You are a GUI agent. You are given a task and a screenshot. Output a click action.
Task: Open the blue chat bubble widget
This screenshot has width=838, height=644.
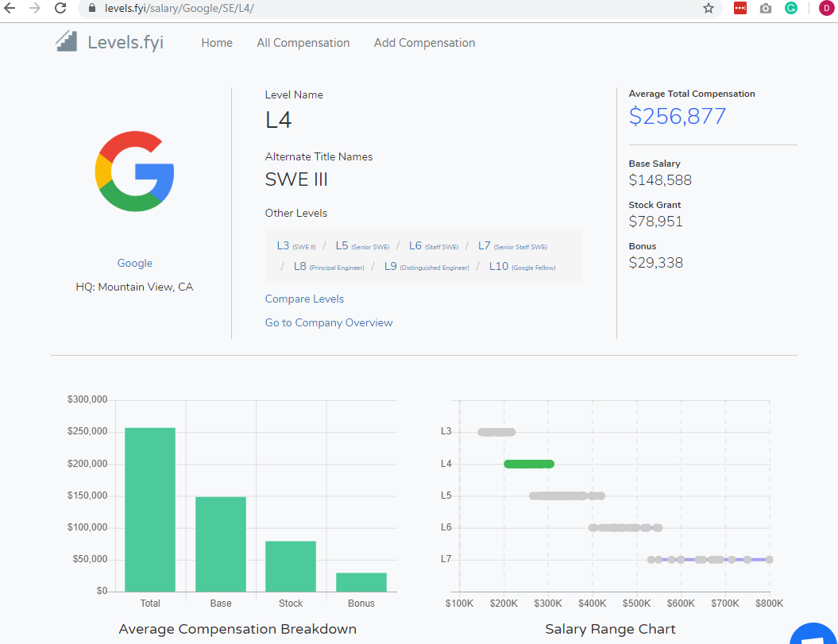[x=813, y=634]
